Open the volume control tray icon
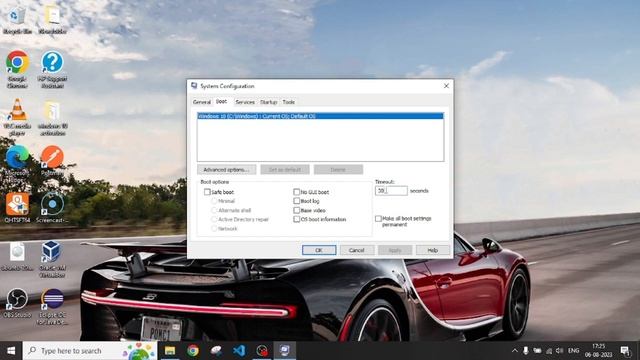The height and width of the screenshot is (360, 640). coord(560,351)
